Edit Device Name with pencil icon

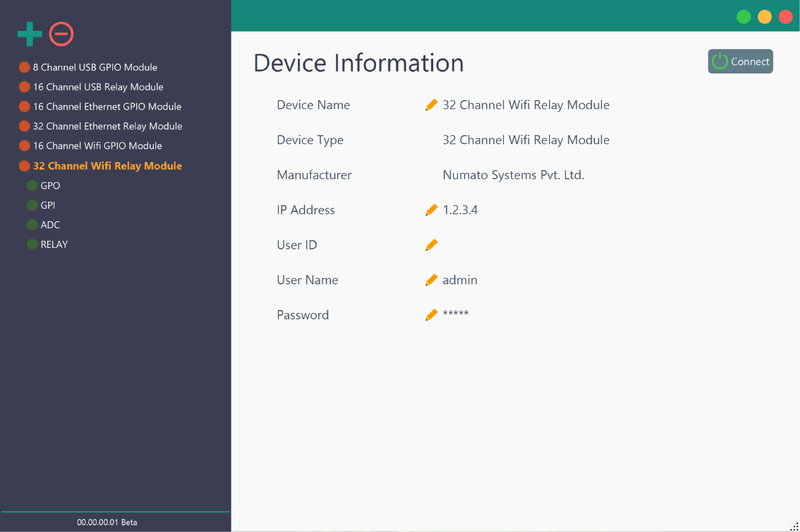pos(431,105)
